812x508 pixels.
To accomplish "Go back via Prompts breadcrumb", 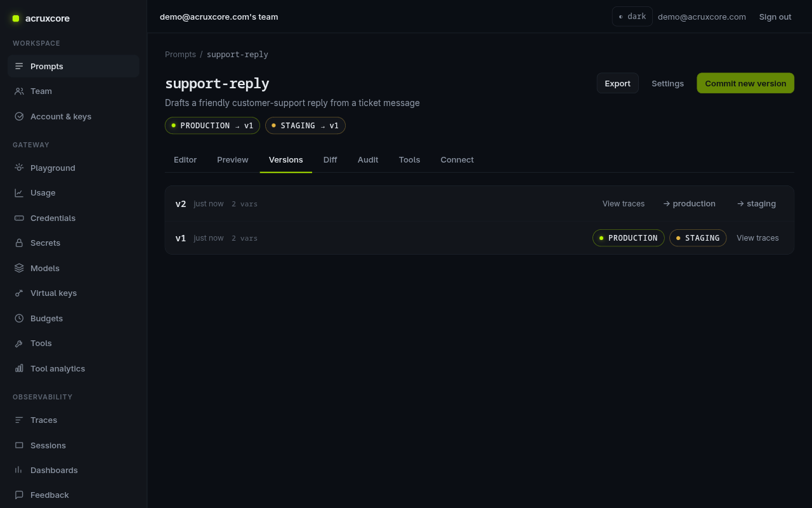I will click(x=180, y=55).
